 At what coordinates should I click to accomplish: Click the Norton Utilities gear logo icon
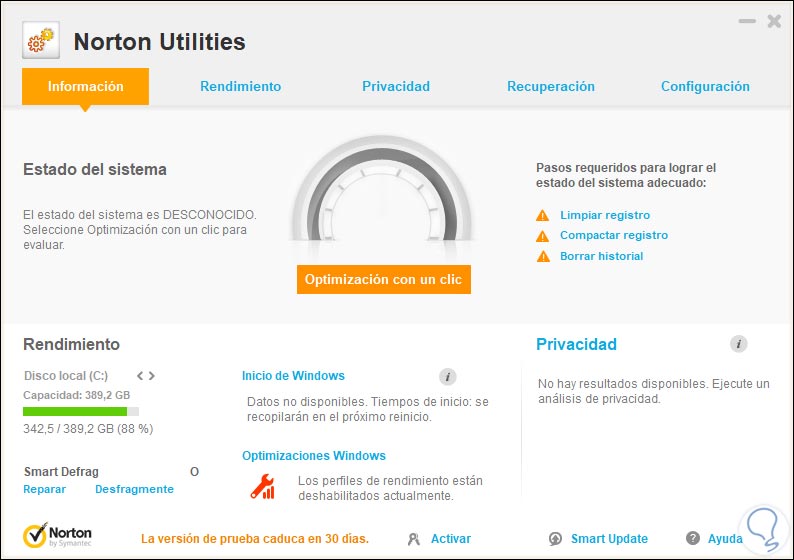tap(41, 40)
